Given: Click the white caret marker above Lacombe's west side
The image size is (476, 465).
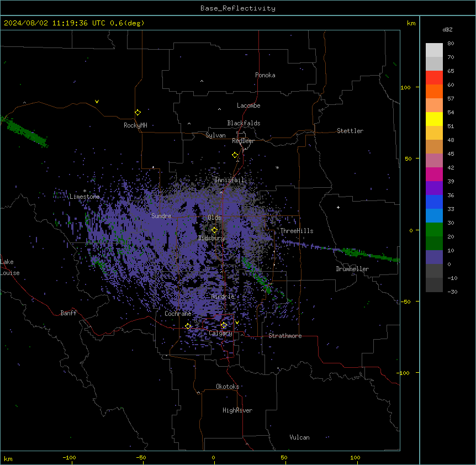Looking at the screenshot, I should (x=219, y=109).
